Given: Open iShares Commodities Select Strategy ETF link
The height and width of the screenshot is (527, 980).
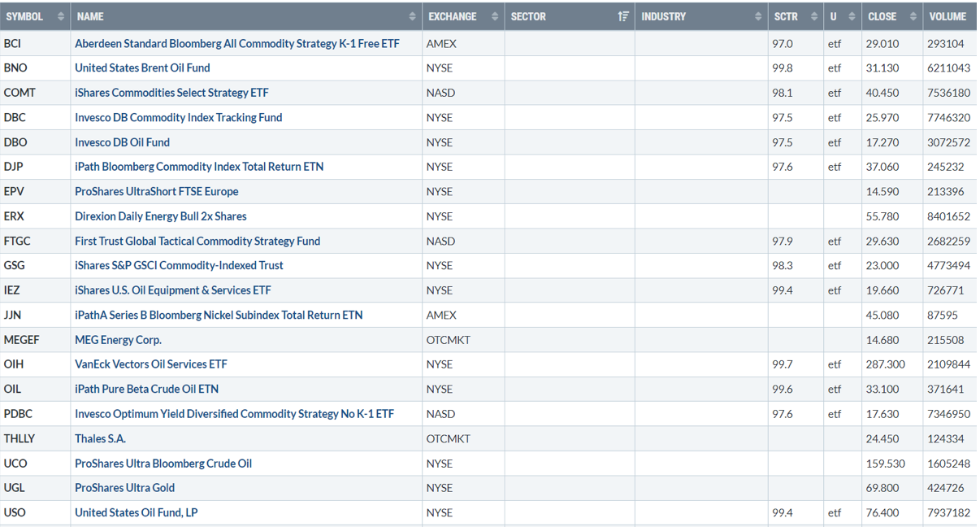Looking at the screenshot, I should 171,93.
